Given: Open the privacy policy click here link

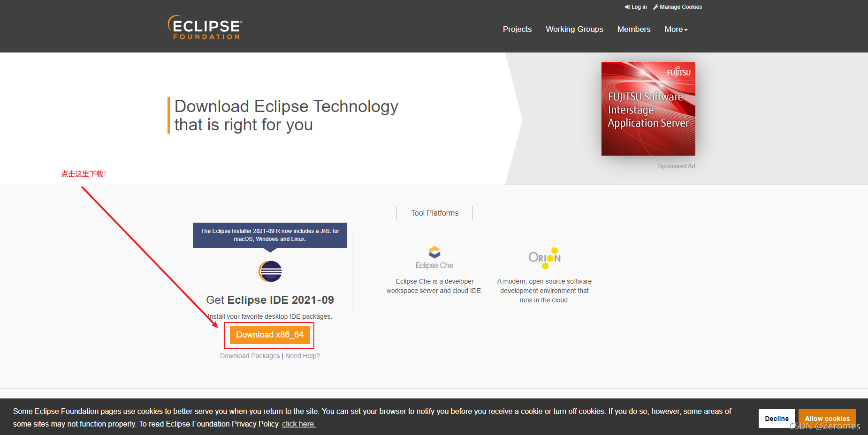Looking at the screenshot, I should click(299, 424).
